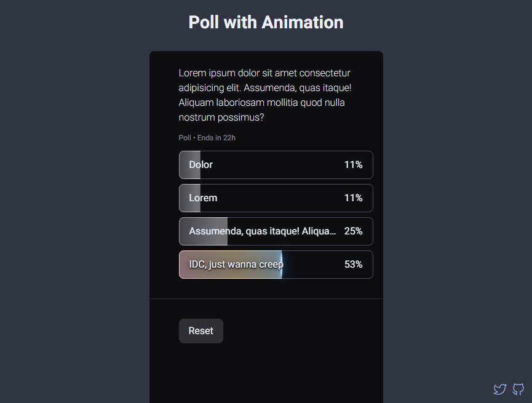Click the Ends in 22h text

[x=216, y=138]
